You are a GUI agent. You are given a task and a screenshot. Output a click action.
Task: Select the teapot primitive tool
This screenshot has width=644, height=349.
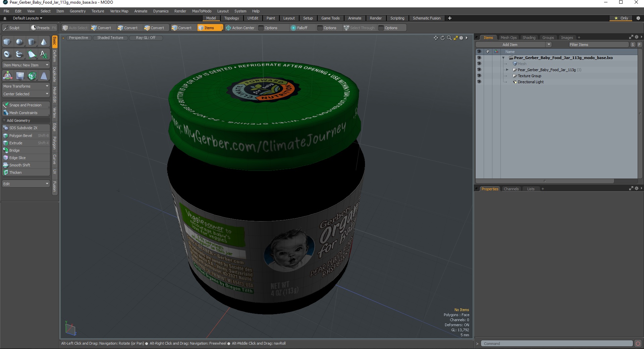coord(19,54)
